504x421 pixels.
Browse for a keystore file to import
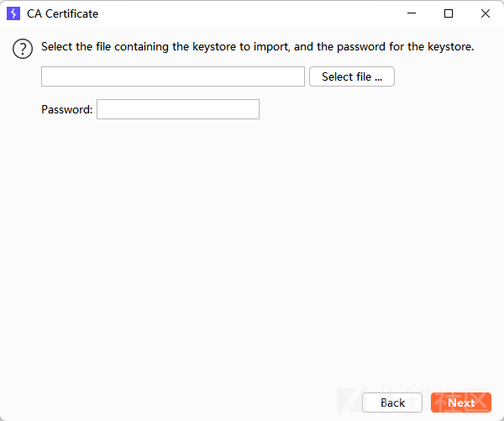[x=351, y=76]
